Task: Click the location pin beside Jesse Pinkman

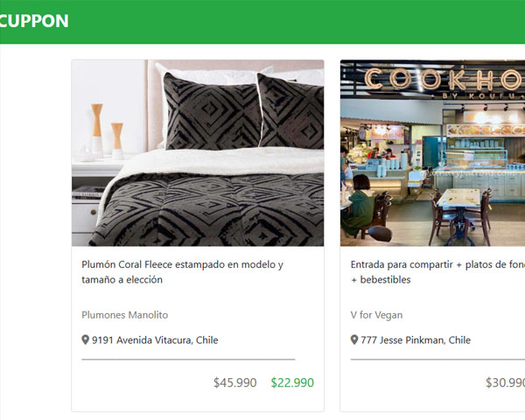Action: pos(354,339)
